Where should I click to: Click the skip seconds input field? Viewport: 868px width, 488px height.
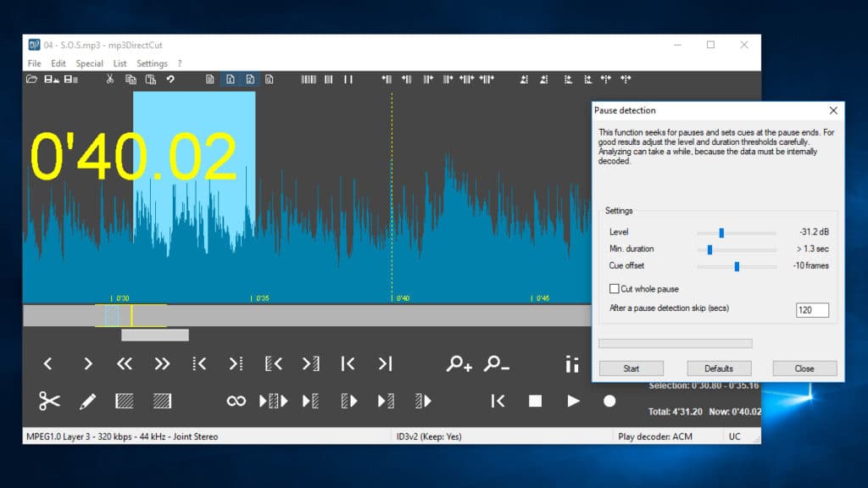(x=811, y=310)
